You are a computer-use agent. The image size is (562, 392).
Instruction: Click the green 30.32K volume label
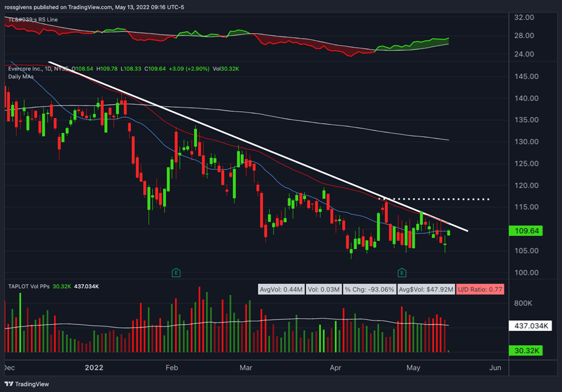(x=526, y=350)
